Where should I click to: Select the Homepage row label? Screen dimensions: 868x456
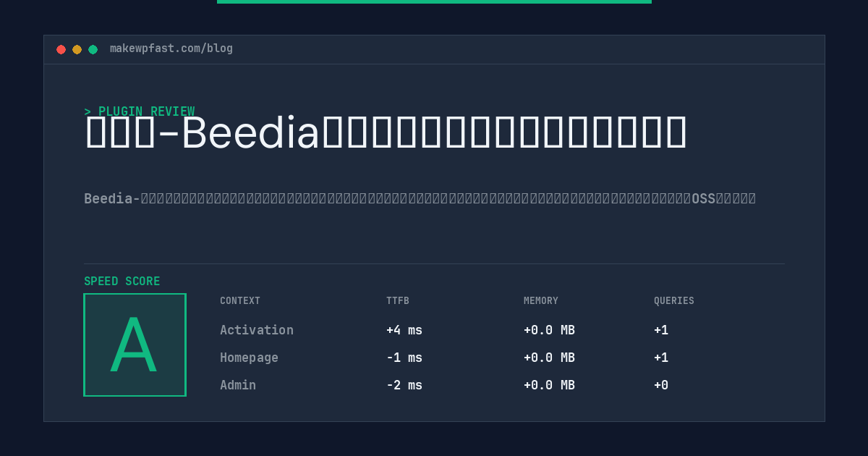tap(249, 358)
